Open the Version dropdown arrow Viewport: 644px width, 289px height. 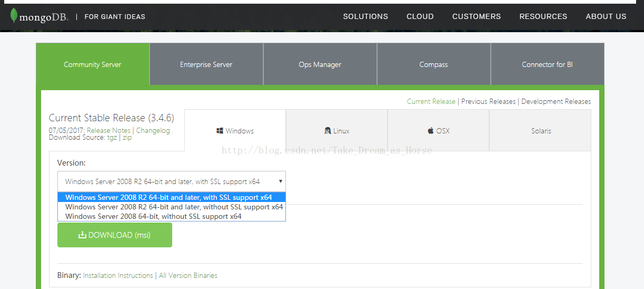[281, 181]
